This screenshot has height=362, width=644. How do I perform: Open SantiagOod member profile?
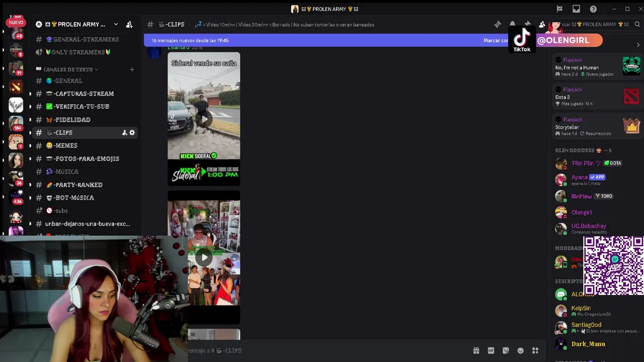tap(597, 327)
